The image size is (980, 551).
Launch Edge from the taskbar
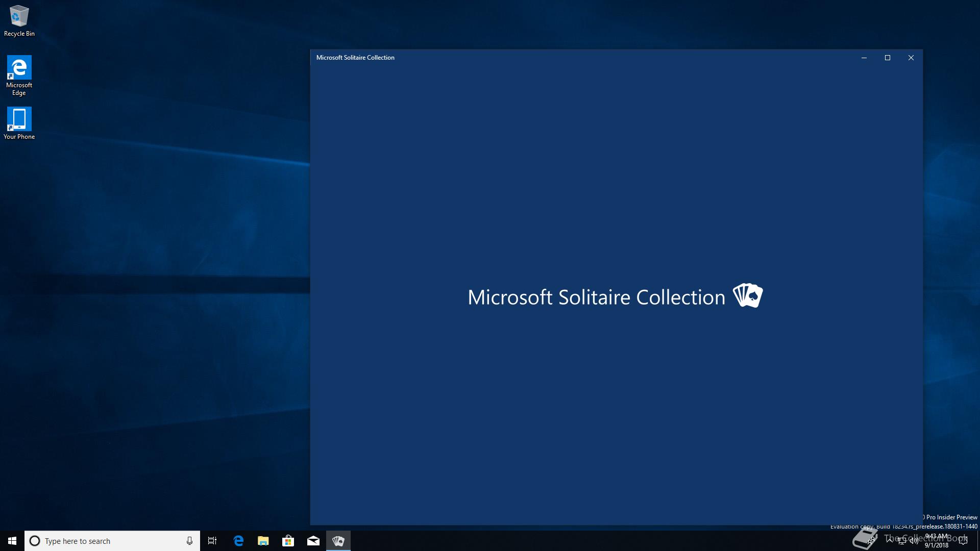(x=238, y=541)
